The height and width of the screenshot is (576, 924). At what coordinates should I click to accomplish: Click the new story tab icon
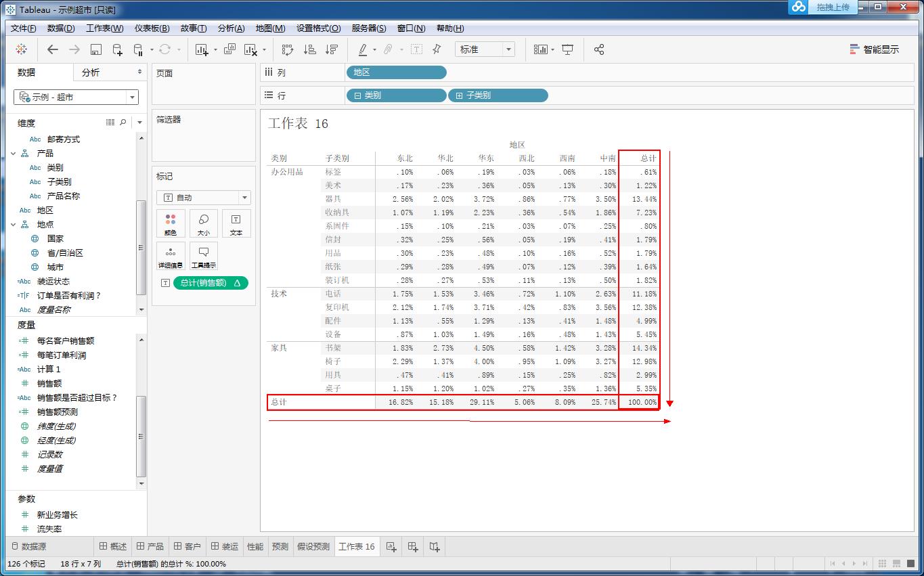tap(435, 546)
